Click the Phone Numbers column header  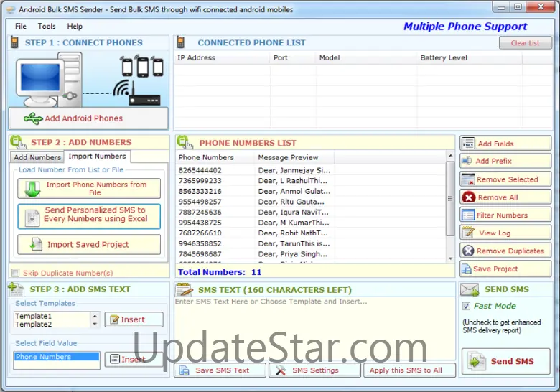click(216, 157)
